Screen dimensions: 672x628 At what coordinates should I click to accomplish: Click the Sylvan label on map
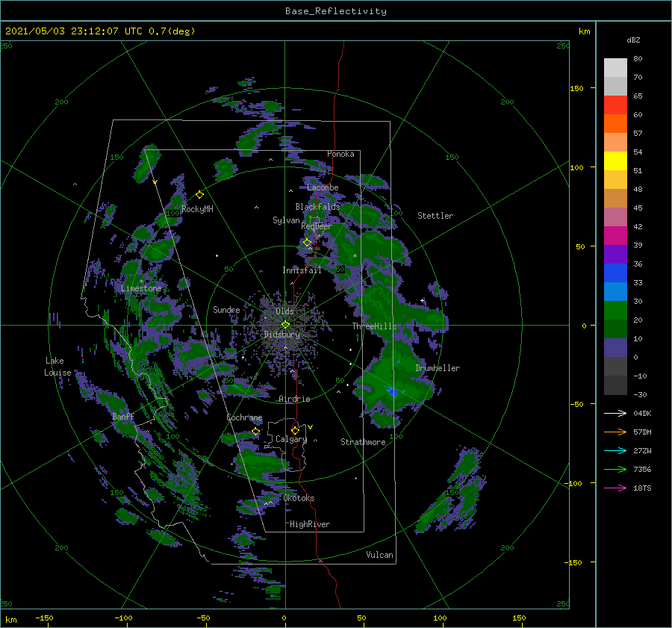coord(286,220)
